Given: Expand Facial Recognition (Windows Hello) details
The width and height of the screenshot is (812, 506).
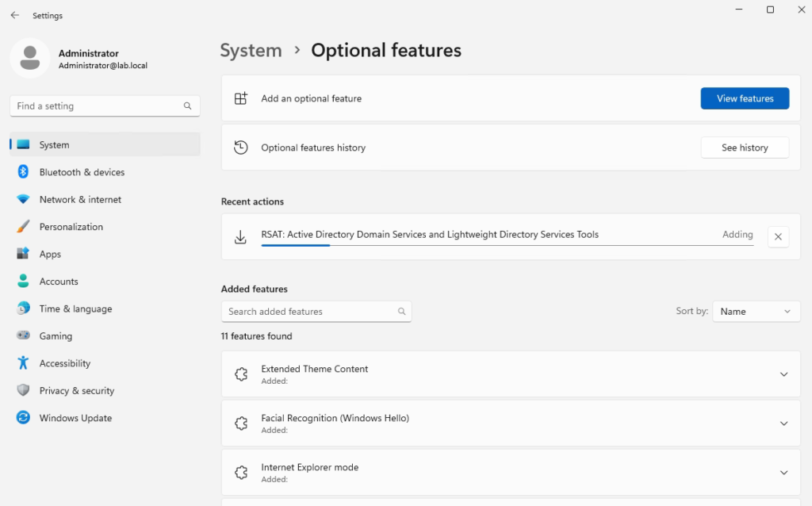Looking at the screenshot, I should (x=784, y=424).
